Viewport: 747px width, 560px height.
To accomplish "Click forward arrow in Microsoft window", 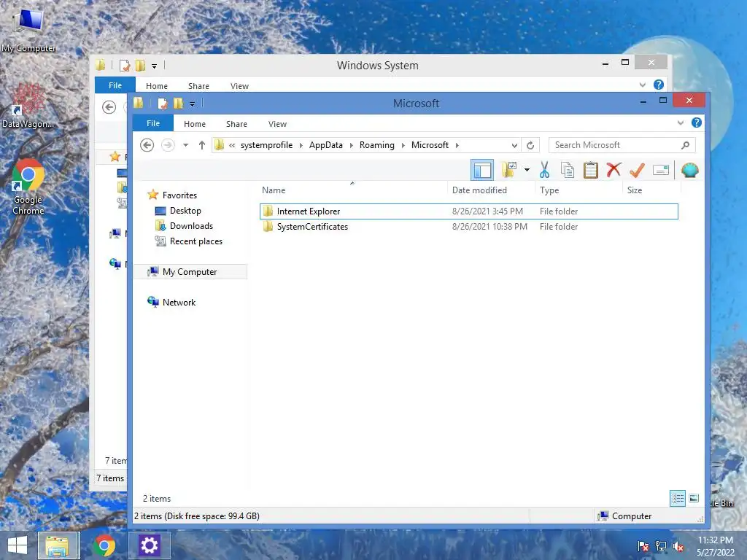I will (x=168, y=145).
